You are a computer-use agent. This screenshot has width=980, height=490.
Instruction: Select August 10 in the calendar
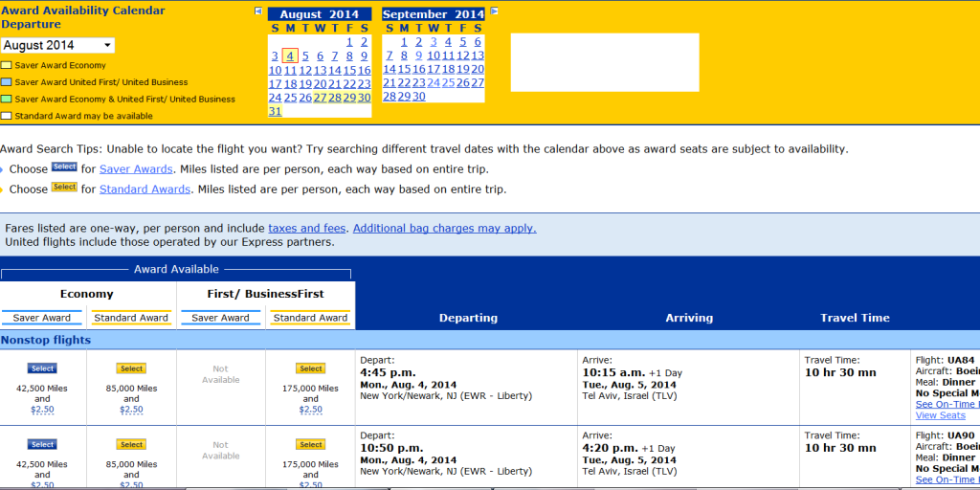click(275, 71)
